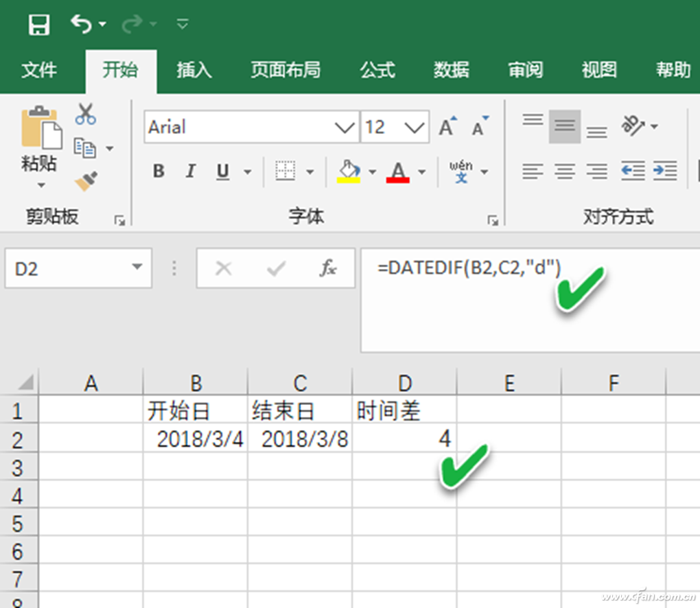Open the Arial font name dropdown
This screenshot has width=700, height=608.
(345, 128)
